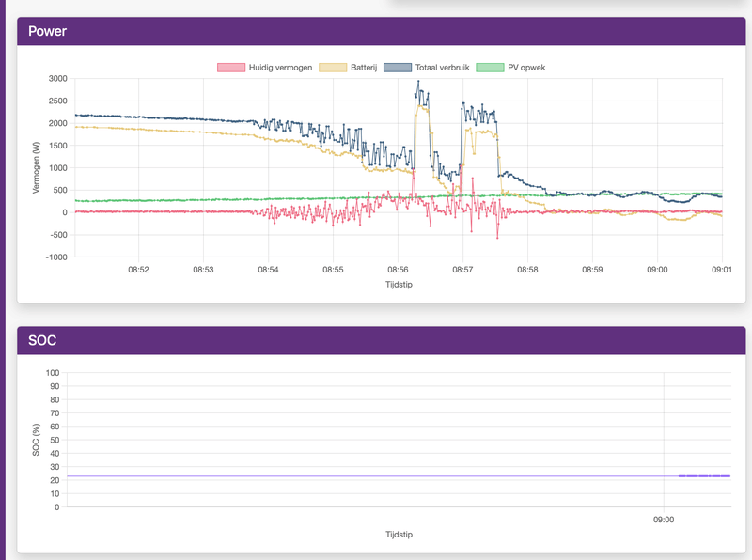Toggle the Totaal verbruik legend color box
The width and height of the screenshot is (752, 560).
[398, 68]
